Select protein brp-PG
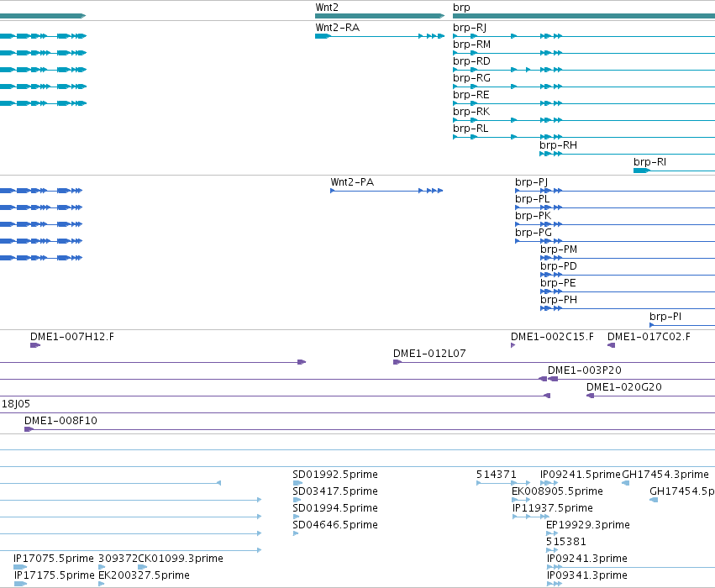 point(533,233)
